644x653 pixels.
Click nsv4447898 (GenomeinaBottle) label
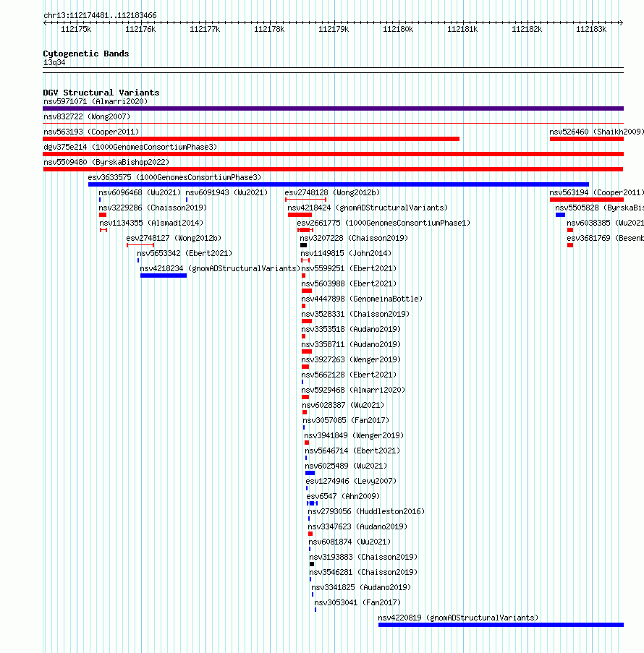[x=362, y=299]
